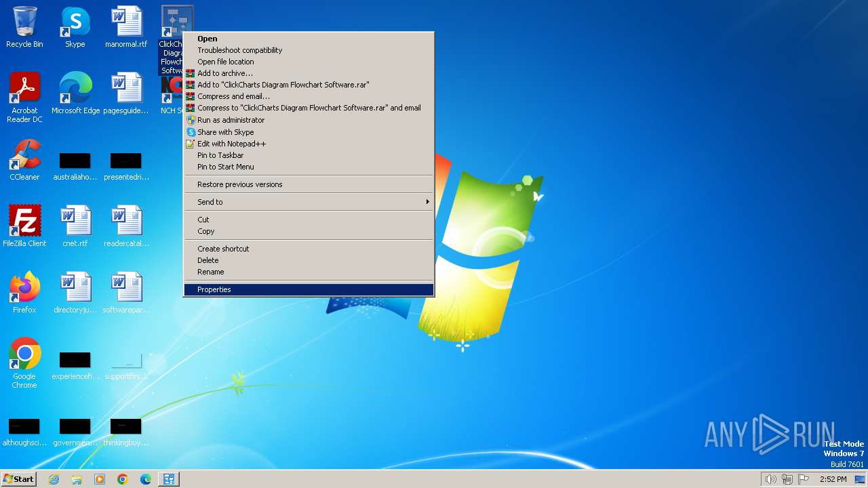868x488 pixels.
Task: Choose Pin to Start Menu
Action: (309, 167)
